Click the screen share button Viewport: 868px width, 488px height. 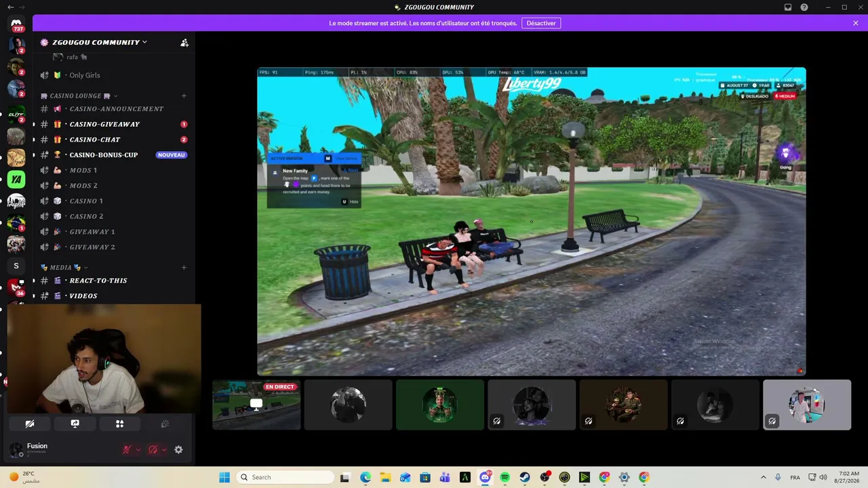pyautogui.click(x=75, y=424)
